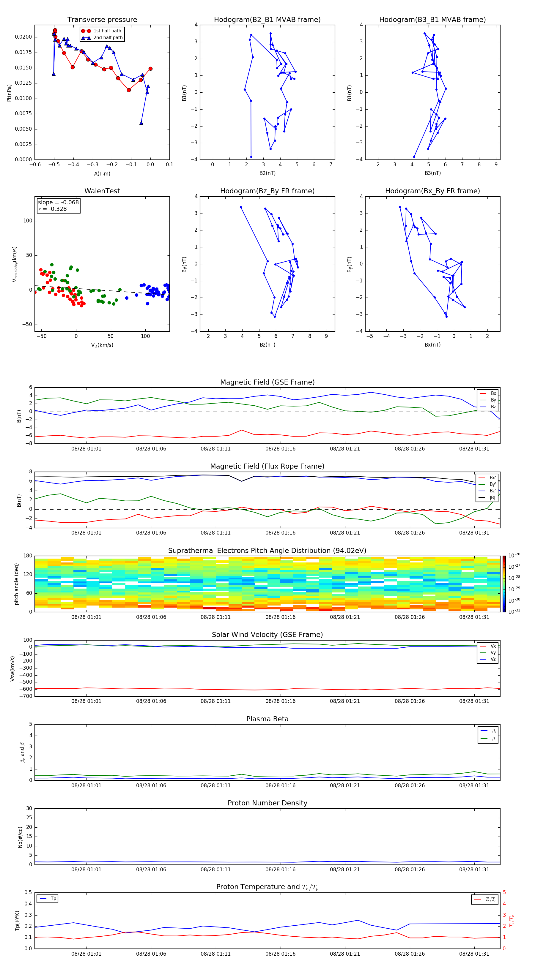Click the "Np(#/cc)" y-axis label
The width and height of the screenshot is (535, 980).
pyautogui.click(x=20, y=837)
